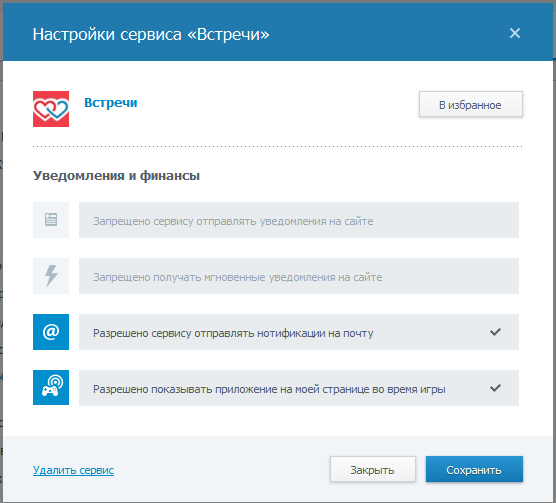Uncheck the checkmark on show-app-during-game row
556x503 pixels.
495,388
